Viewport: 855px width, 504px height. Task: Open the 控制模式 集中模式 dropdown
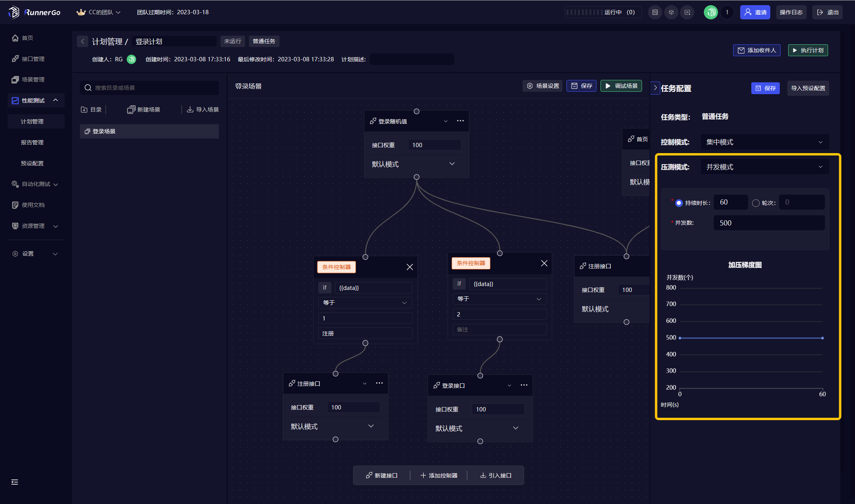tap(765, 142)
